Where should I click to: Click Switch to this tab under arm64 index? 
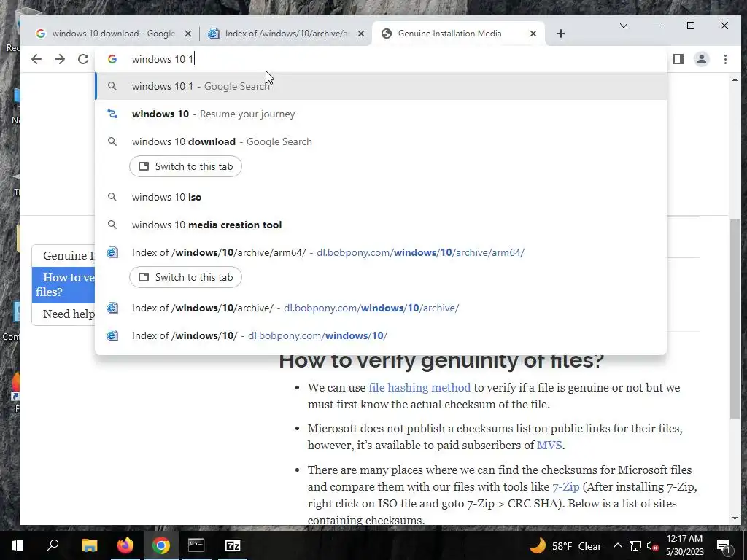tap(185, 277)
